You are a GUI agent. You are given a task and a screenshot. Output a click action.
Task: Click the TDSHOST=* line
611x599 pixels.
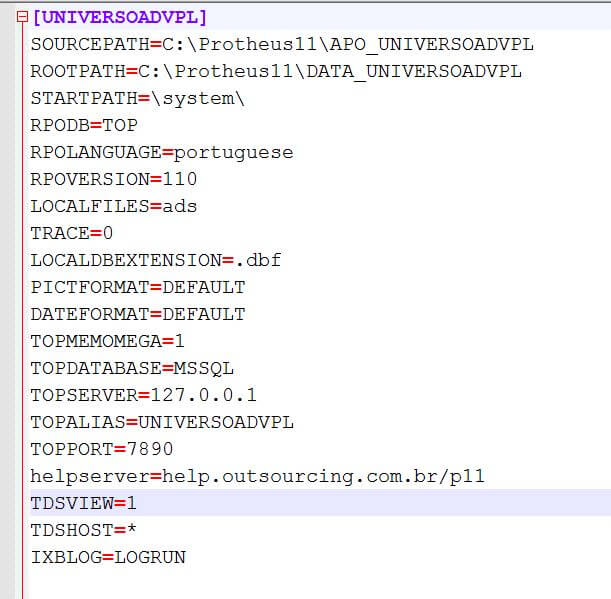tap(83, 530)
